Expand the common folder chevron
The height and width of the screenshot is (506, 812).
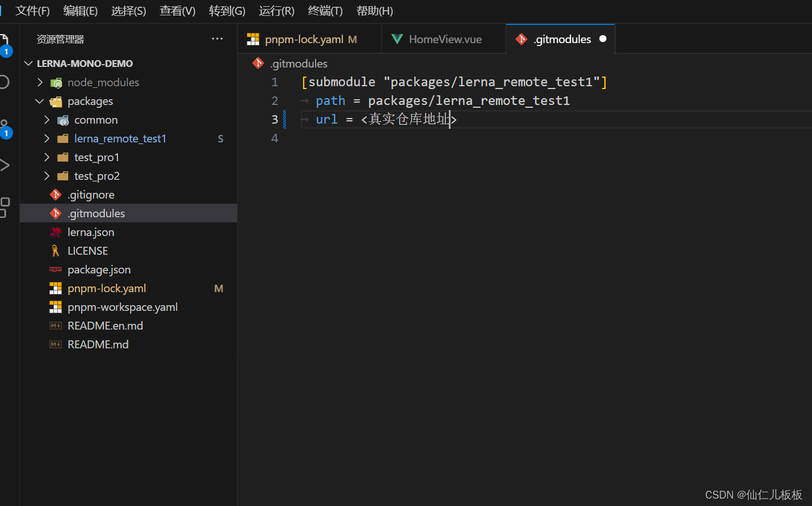click(x=47, y=120)
